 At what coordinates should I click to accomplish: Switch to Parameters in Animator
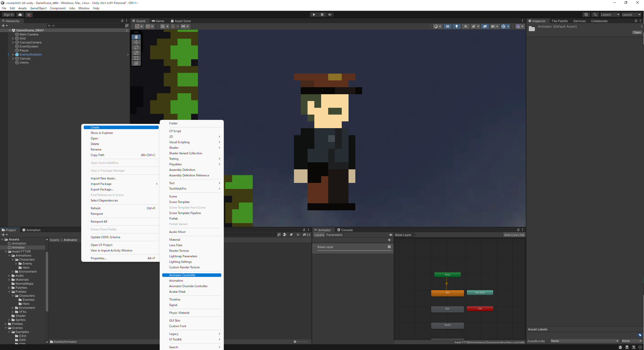pos(334,235)
